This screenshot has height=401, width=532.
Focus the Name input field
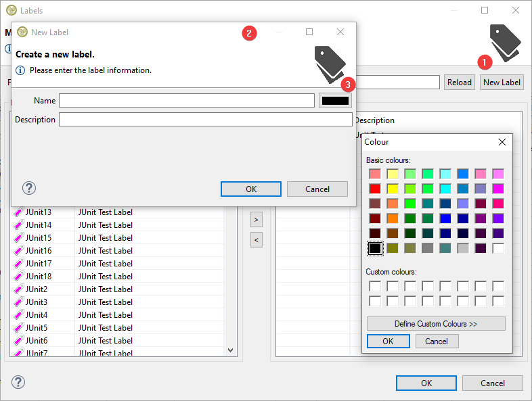(186, 101)
